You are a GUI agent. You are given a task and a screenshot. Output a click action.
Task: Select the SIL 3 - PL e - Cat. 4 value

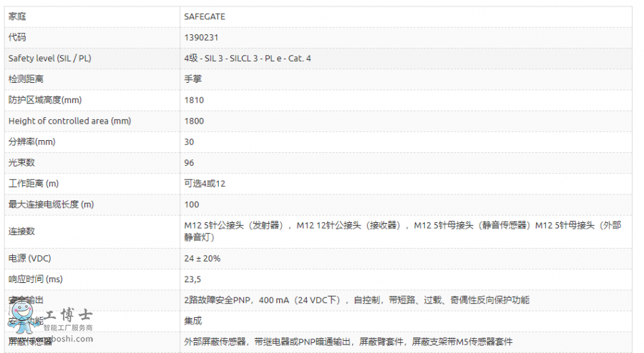248,58
